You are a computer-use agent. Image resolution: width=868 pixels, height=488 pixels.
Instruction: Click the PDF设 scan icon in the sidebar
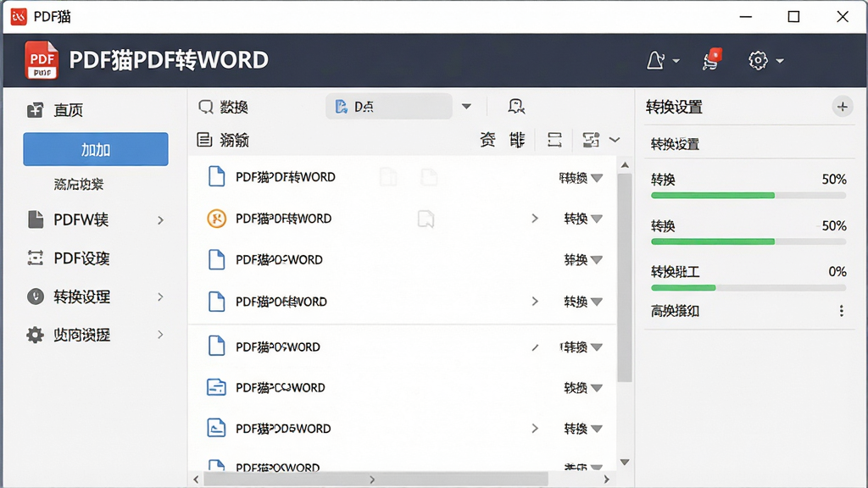point(36,258)
